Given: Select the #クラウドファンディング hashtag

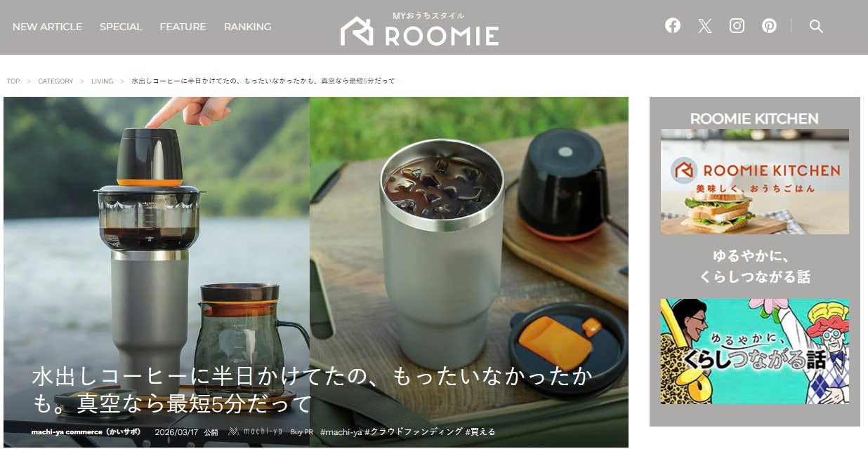Looking at the screenshot, I should click(x=413, y=431).
